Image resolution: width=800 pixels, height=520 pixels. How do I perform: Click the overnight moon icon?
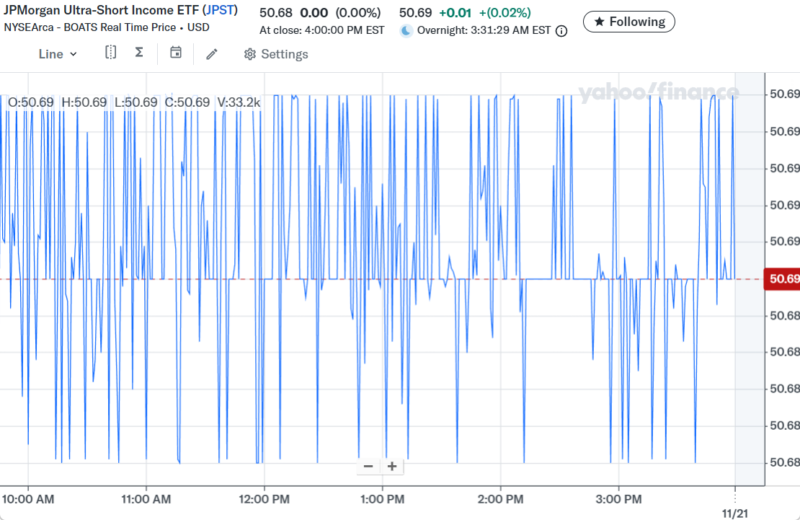point(406,30)
